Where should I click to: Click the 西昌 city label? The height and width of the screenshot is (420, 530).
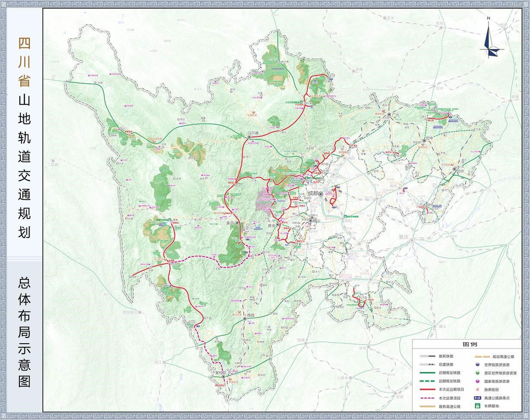click(251, 315)
